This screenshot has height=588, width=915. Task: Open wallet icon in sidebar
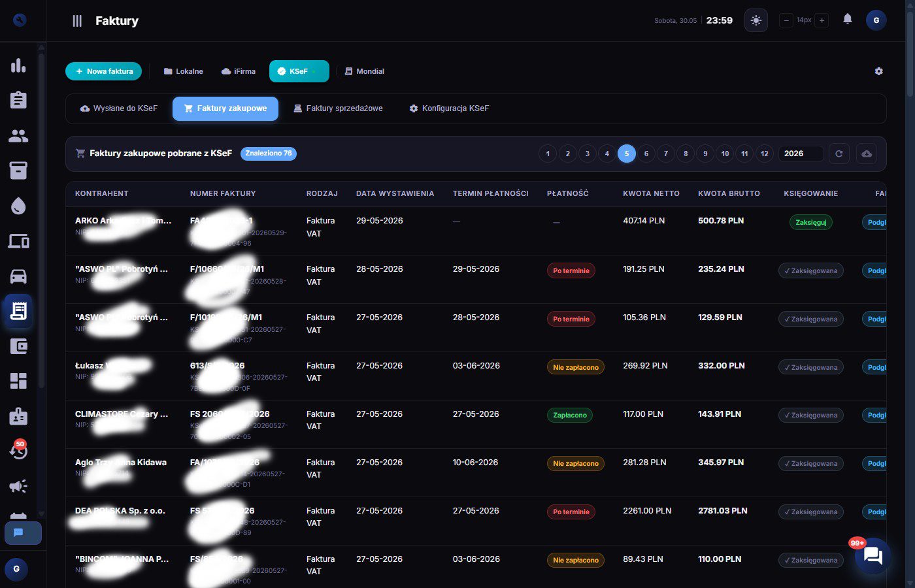point(18,346)
